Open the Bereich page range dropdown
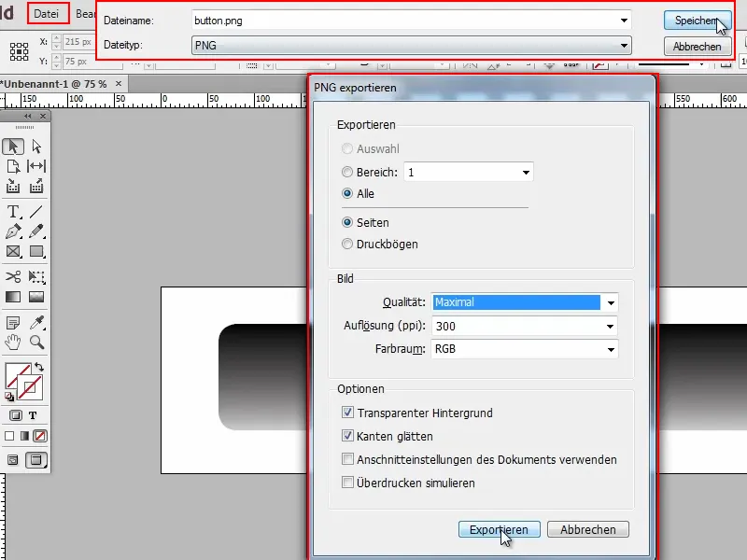The width and height of the screenshot is (747, 560). (469, 172)
